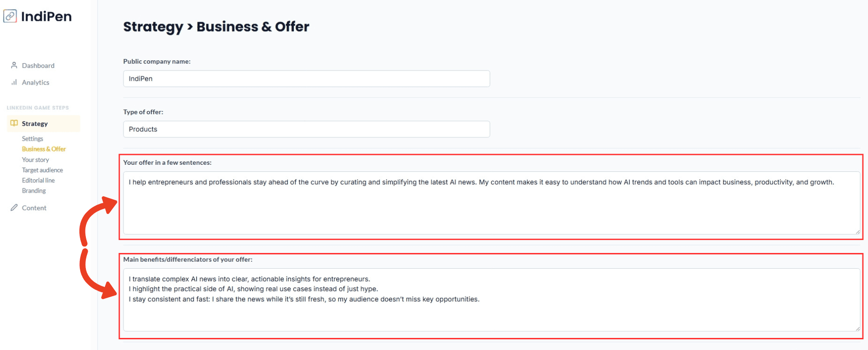
Task: Expand the Strategy menu item
Action: pos(35,123)
